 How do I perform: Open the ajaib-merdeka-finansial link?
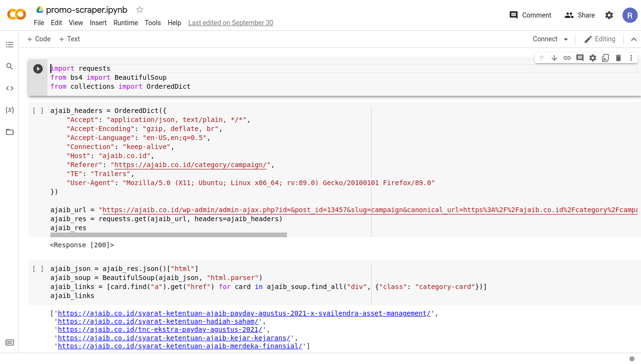(x=180, y=346)
